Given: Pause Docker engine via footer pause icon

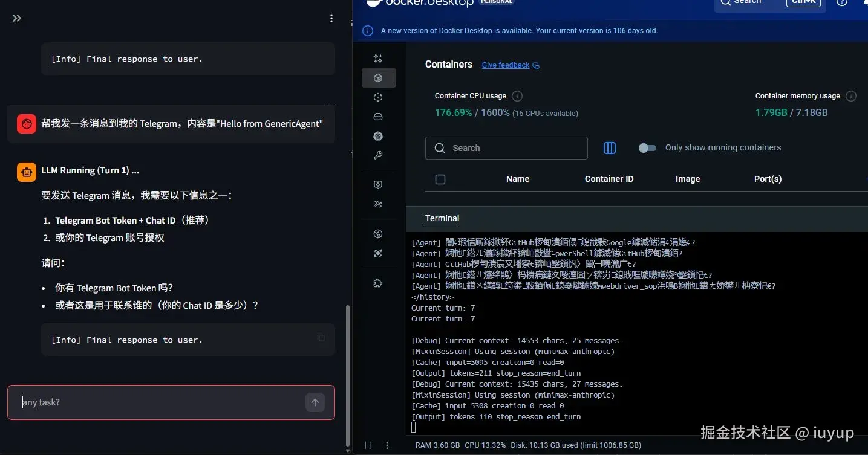Looking at the screenshot, I should [368, 445].
